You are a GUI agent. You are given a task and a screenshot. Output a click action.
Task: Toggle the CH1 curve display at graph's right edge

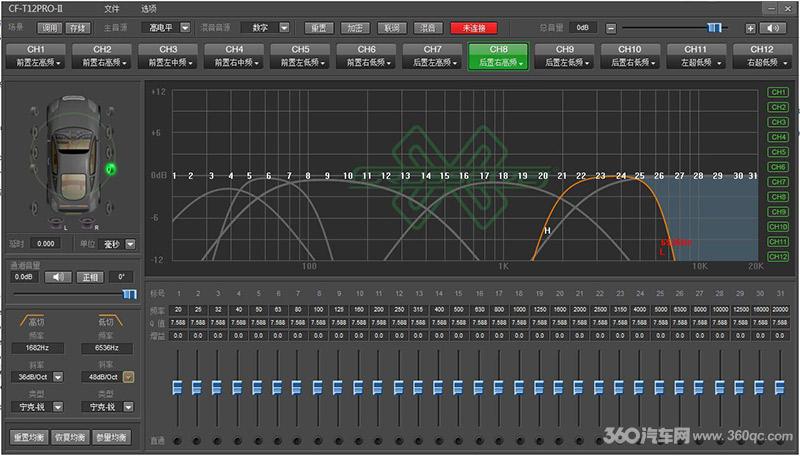tap(778, 92)
